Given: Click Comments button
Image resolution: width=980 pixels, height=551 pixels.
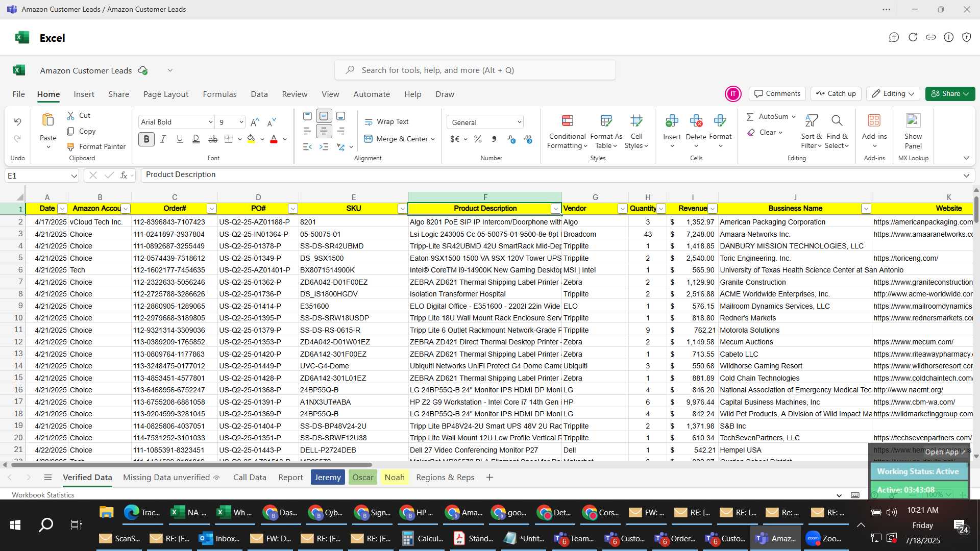Looking at the screenshot, I should coord(777,94).
